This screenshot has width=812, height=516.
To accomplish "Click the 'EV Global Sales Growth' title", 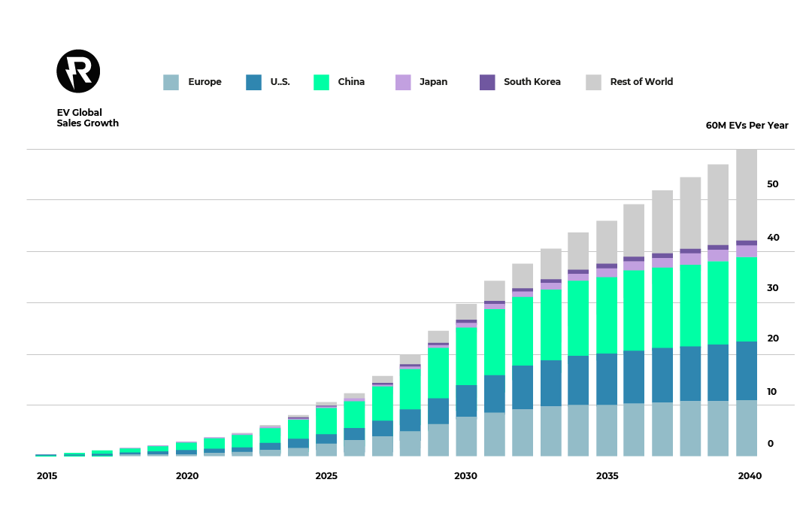I will pos(87,117).
